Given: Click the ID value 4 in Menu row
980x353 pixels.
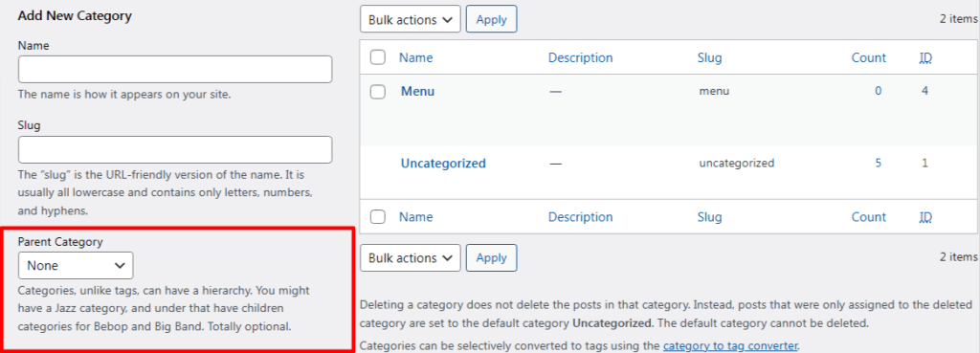Looking at the screenshot, I should pyautogui.click(x=924, y=91).
